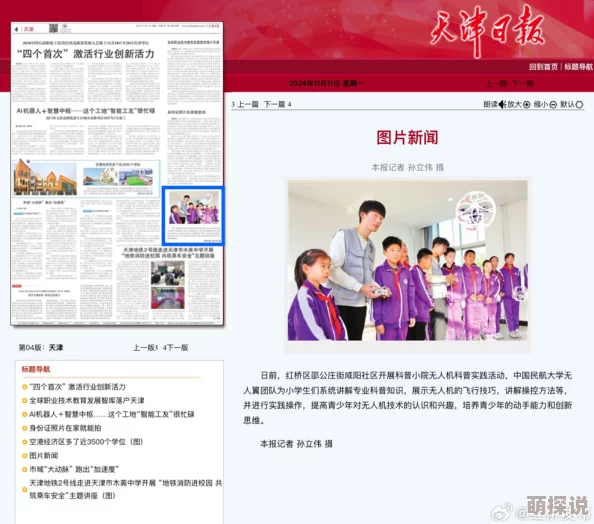The width and height of the screenshot is (594, 524).
Task: Click highlighted drone photo on page thumbnail
Action: tap(194, 207)
